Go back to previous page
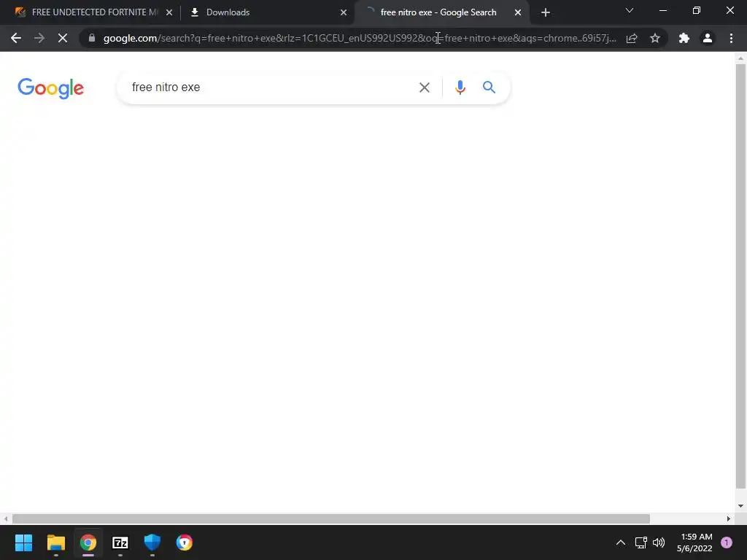747x560 pixels. pyautogui.click(x=16, y=38)
